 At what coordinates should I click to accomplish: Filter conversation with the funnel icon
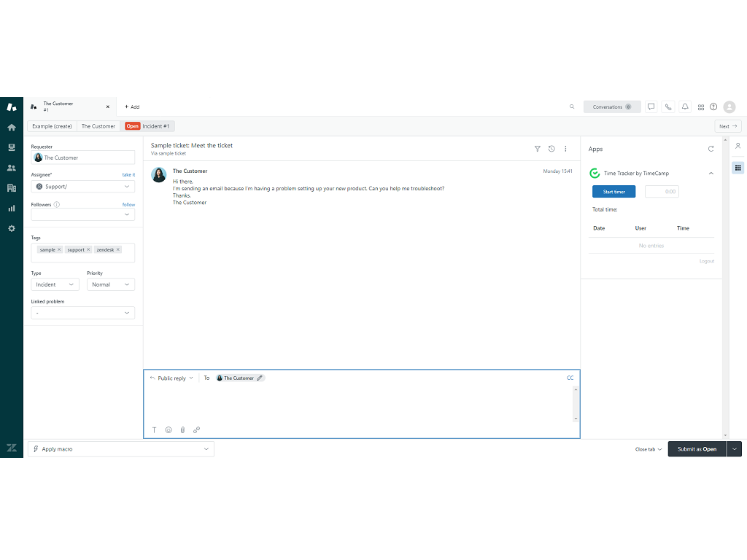538,149
